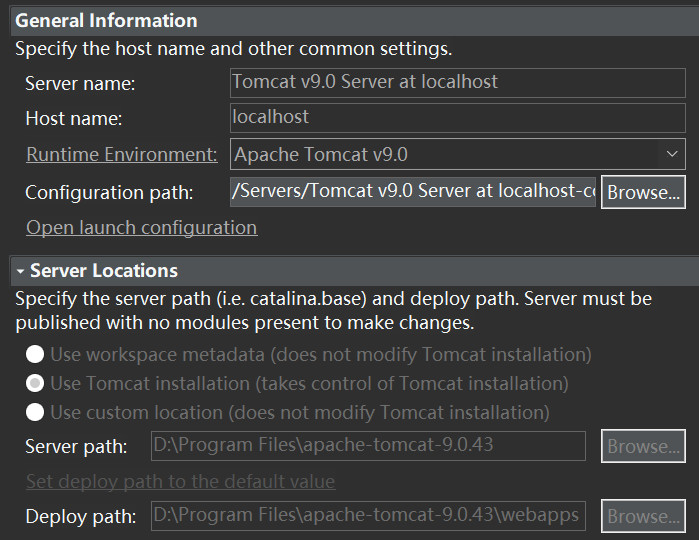This screenshot has height=540, width=699.
Task: Open the Runtime Environment dropdown
Action: (671, 154)
